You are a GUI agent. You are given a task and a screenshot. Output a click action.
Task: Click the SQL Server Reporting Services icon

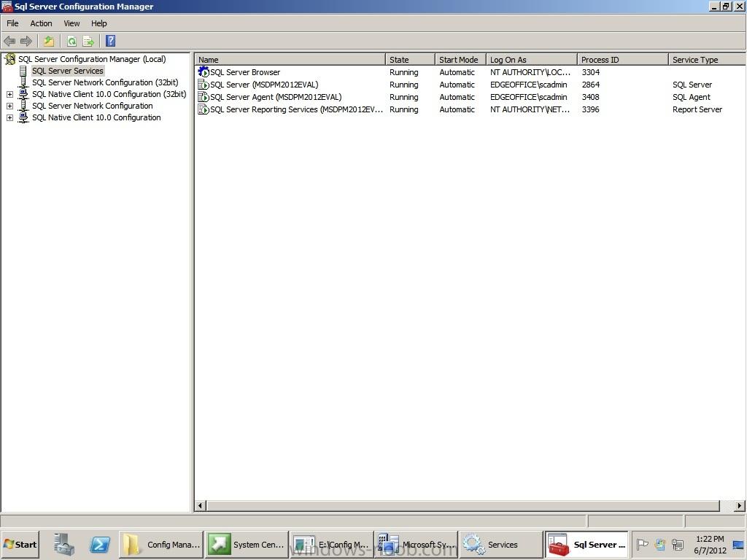(x=204, y=109)
